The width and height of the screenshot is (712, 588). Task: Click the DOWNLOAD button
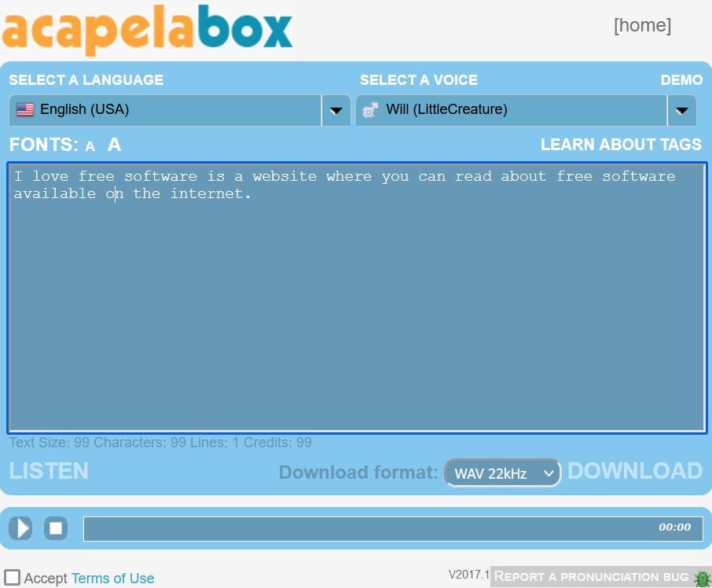coord(635,471)
